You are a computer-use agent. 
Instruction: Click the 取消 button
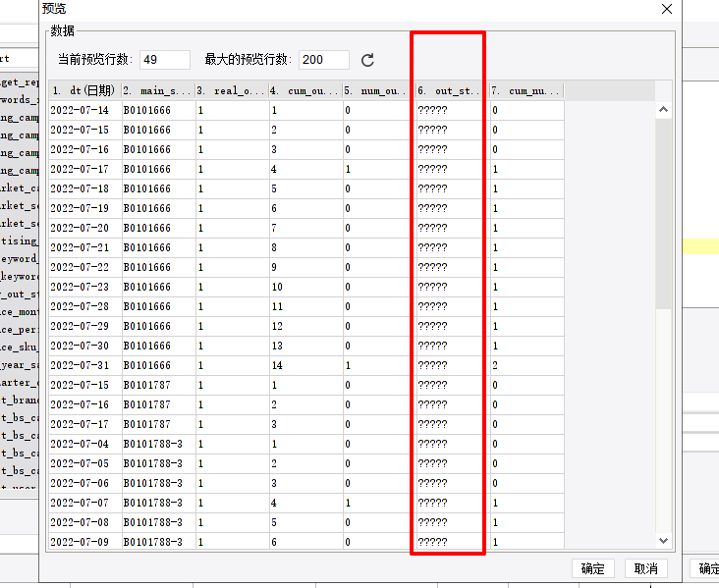click(645, 568)
